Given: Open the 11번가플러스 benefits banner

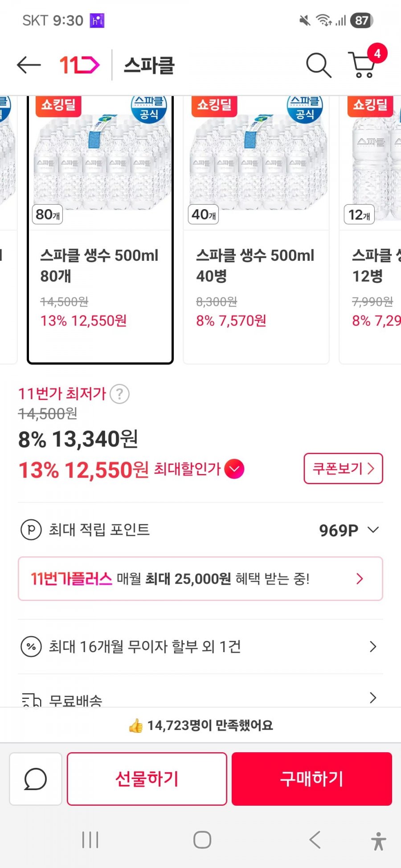Looking at the screenshot, I should (x=200, y=579).
